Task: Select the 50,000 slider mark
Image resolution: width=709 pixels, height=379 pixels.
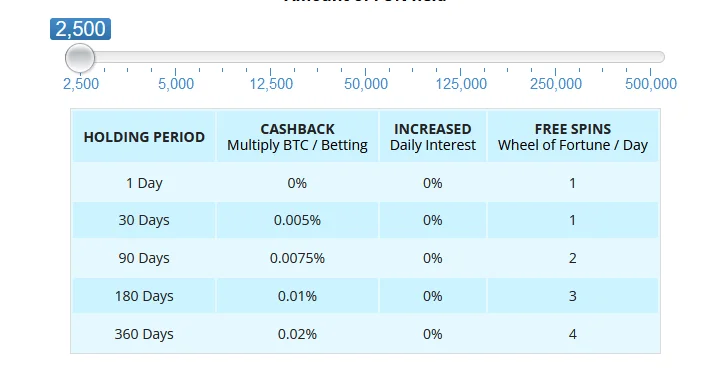Action: (x=366, y=84)
